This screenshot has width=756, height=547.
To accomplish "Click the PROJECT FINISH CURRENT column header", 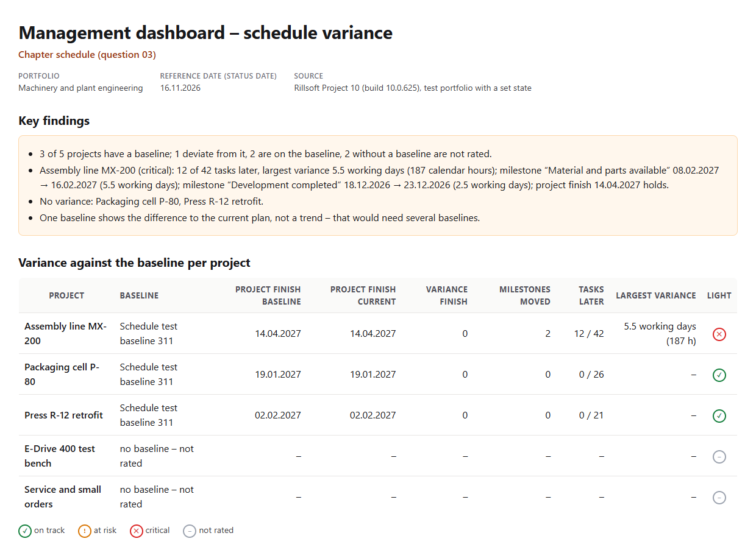I will point(363,295).
